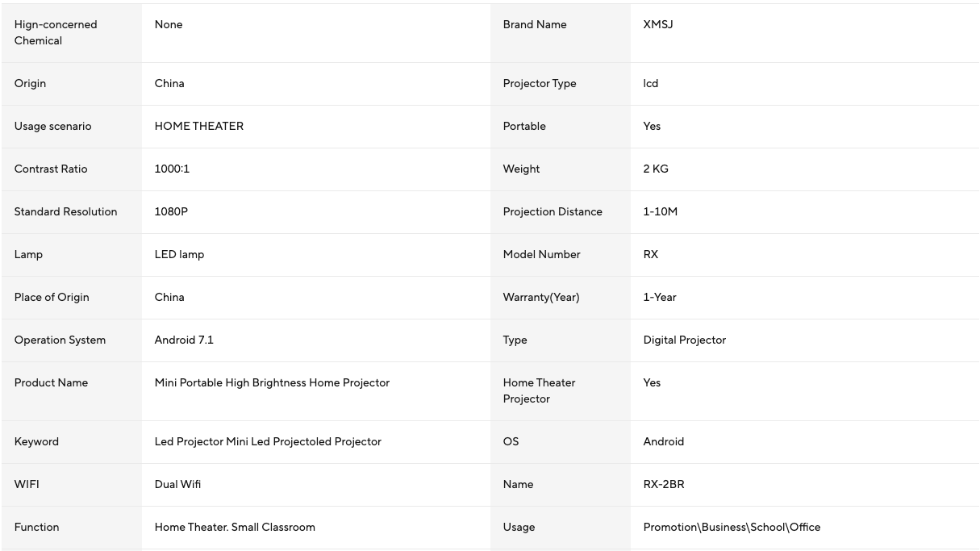Select the Dual Wifi value

tap(177, 484)
